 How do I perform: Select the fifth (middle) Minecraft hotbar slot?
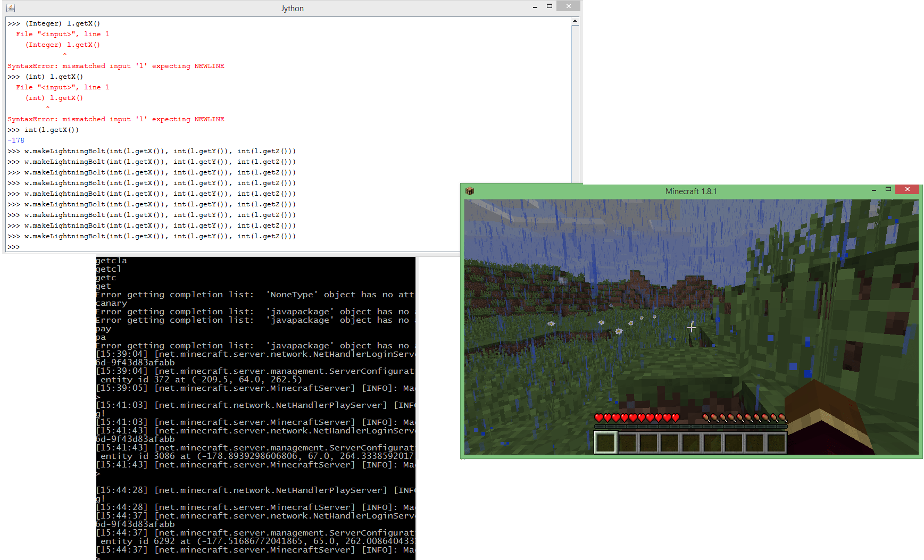(691, 442)
